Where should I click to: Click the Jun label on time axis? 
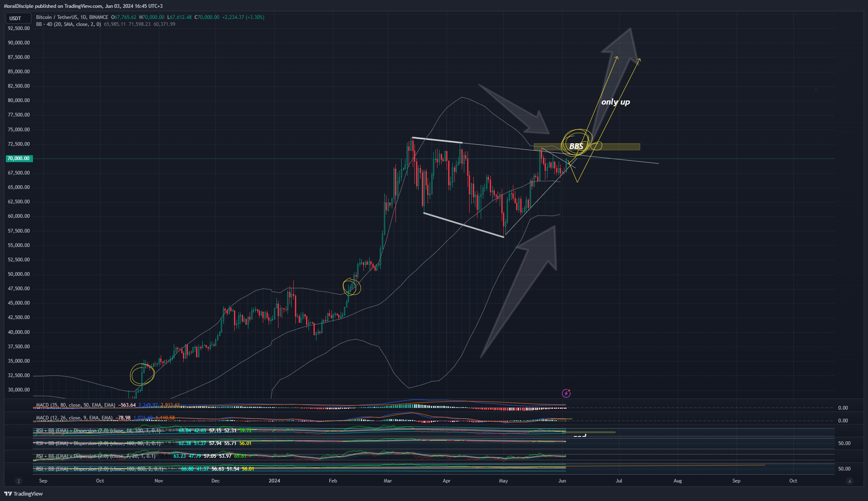point(562,481)
